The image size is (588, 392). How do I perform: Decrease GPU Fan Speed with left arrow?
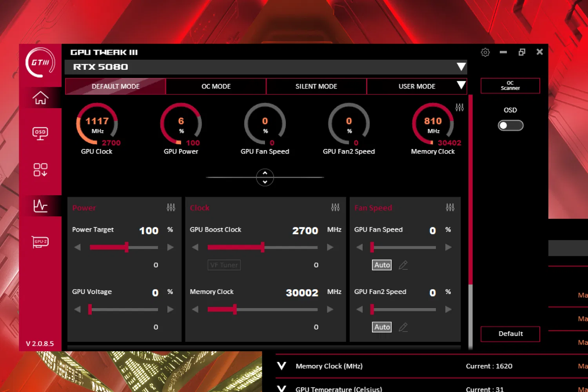pos(359,247)
